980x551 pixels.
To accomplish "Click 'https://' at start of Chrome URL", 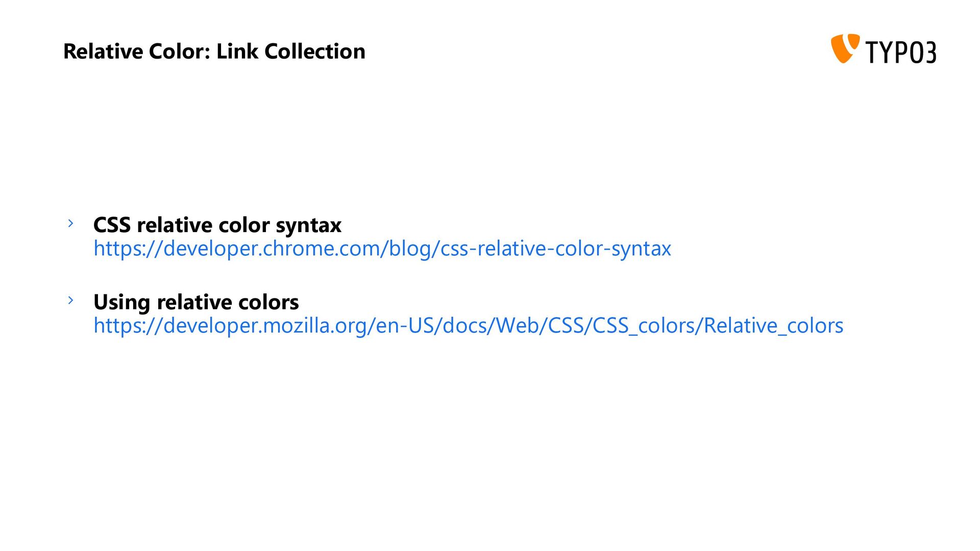I will tap(128, 249).
